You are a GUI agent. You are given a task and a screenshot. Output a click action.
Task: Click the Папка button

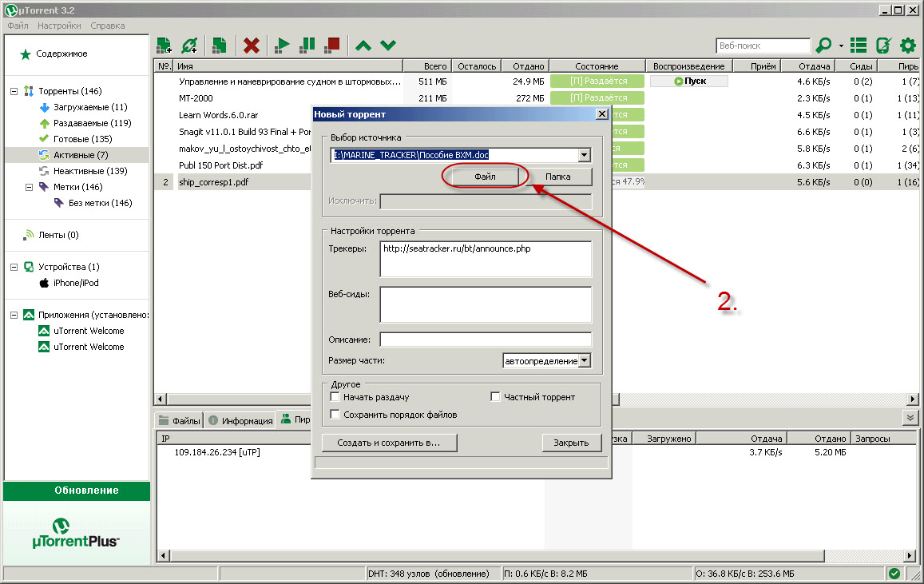pos(558,177)
